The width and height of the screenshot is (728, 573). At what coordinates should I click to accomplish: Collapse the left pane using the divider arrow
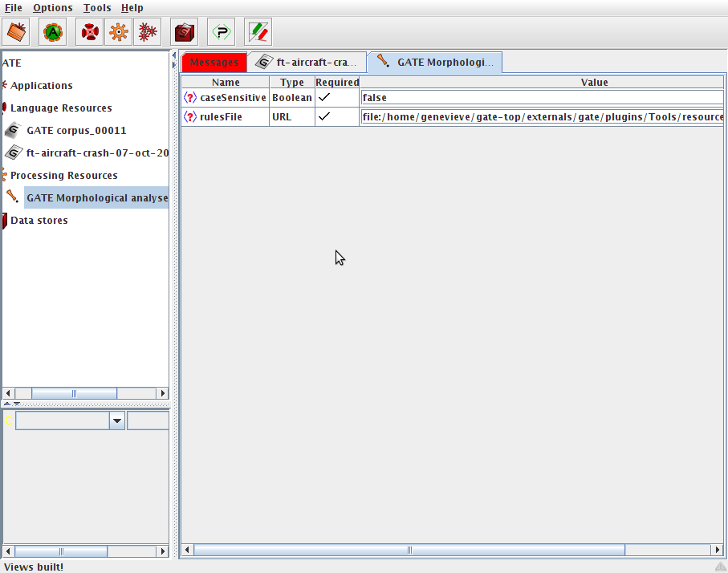(174, 55)
